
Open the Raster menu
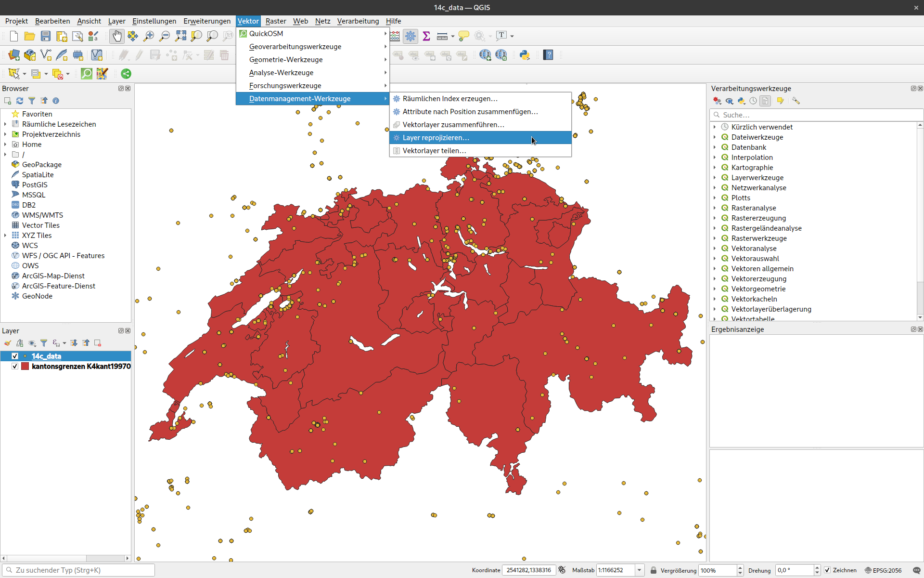pos(275,21)
